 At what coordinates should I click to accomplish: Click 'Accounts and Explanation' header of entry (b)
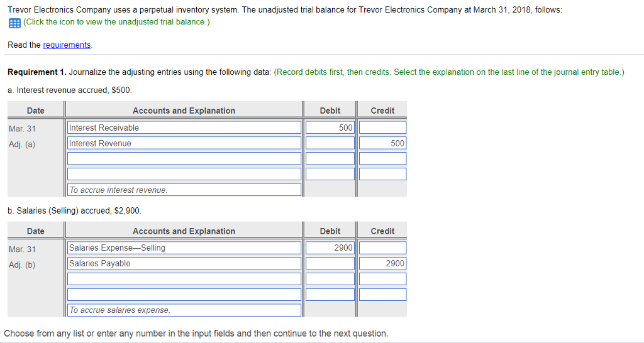[184, 231]
